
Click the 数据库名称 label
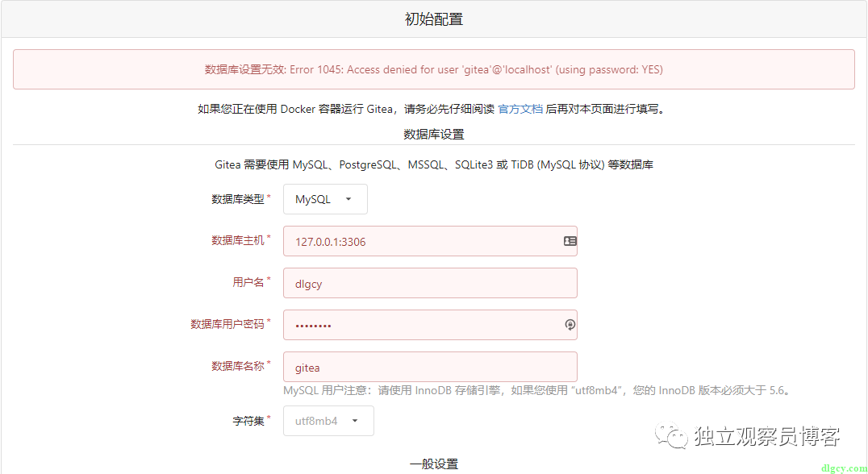(x=239, y=366)
